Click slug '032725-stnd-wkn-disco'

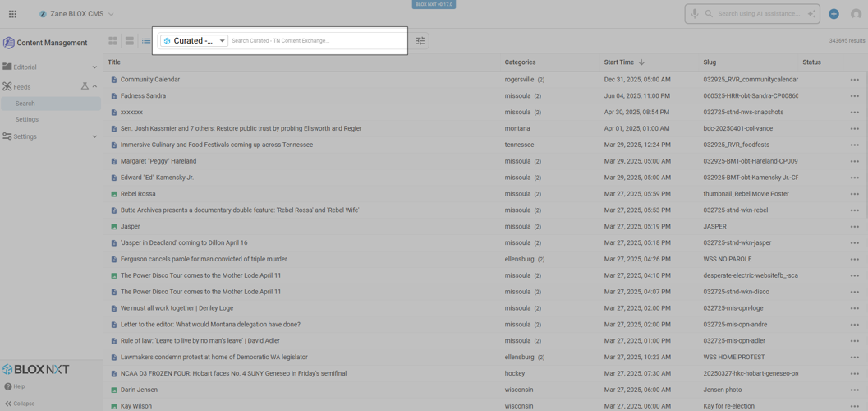[x=737, y=292]
